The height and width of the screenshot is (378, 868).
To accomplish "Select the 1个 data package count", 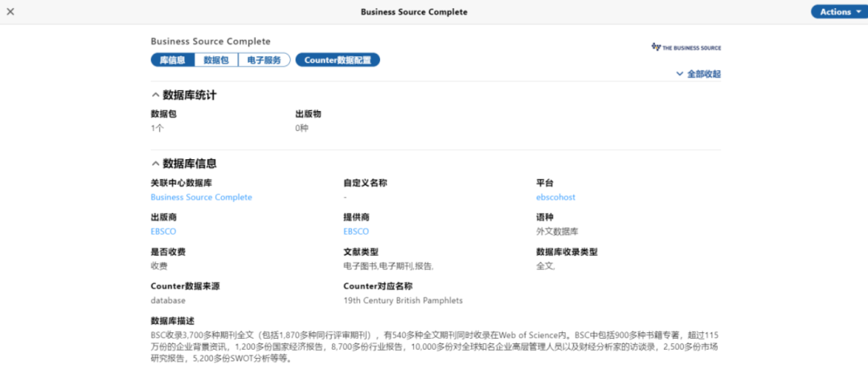I will pyautogui.click(x=158, y=129).
